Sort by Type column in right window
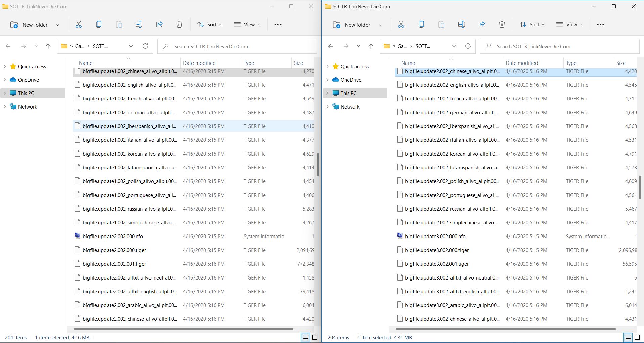The width and height of the screenshot is (644, 343). (x=571, y=63)
